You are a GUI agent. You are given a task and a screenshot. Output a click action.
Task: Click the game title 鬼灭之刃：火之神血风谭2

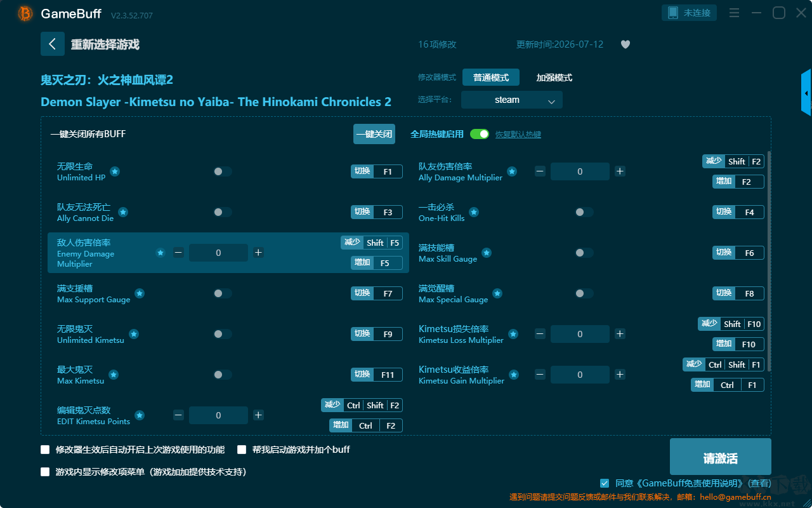pos(107,80)
